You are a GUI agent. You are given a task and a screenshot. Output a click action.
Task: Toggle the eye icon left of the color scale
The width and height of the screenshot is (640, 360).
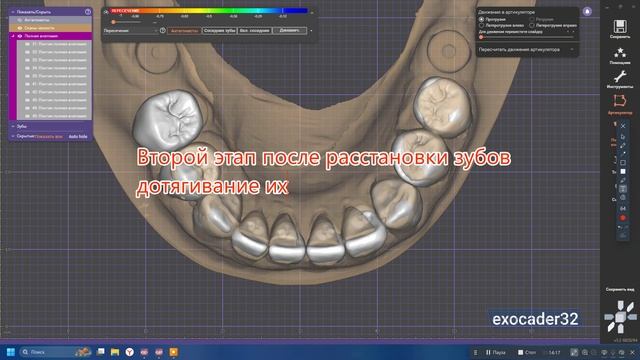point(106,12)
